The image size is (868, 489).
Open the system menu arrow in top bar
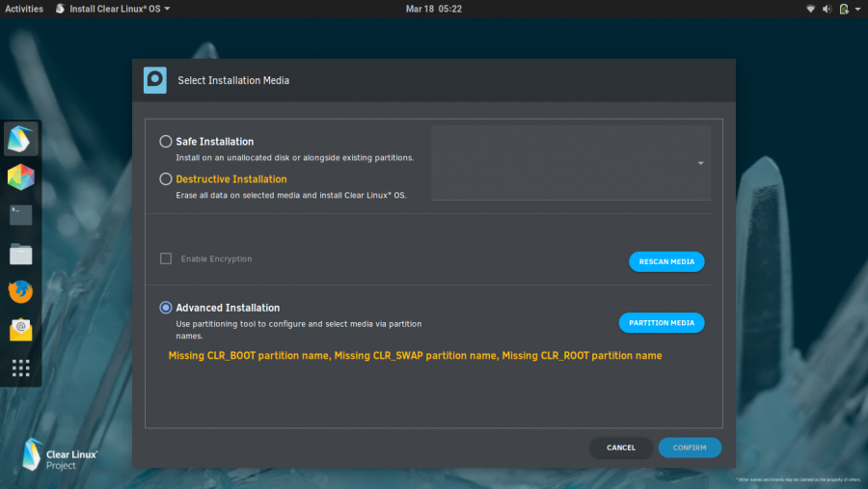[x=858, y=9]
